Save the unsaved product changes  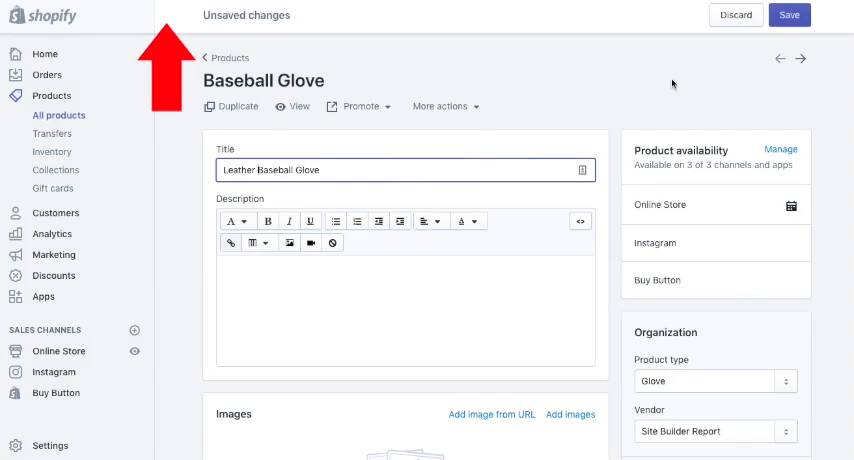tap(789, 15)
